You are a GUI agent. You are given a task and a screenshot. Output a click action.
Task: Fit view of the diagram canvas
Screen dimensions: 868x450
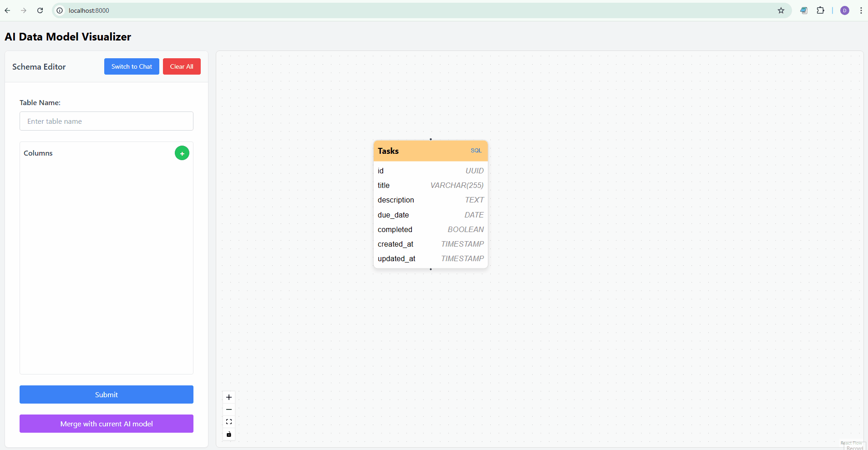pyautogui.click(x=229, y=422)
